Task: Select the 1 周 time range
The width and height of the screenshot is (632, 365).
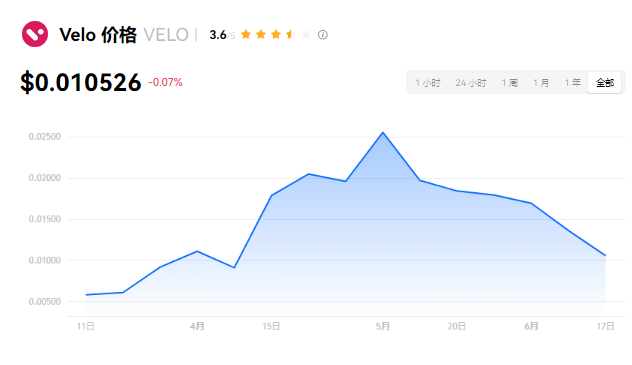Action: 509,83
